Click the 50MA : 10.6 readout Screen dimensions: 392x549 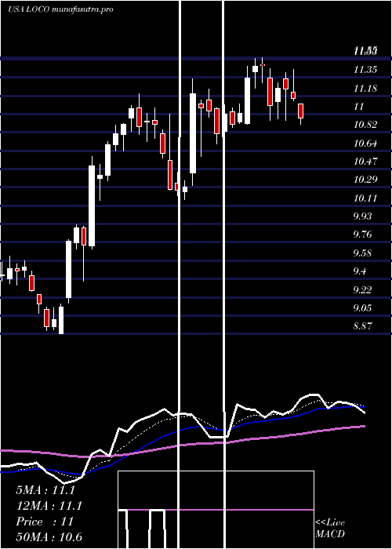49,537
